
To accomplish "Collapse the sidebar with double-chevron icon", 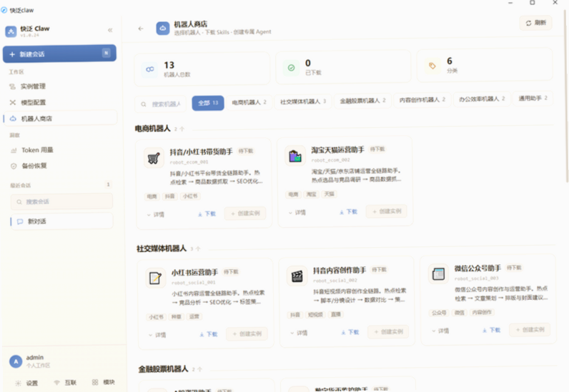I will click(x=110, y=30).
